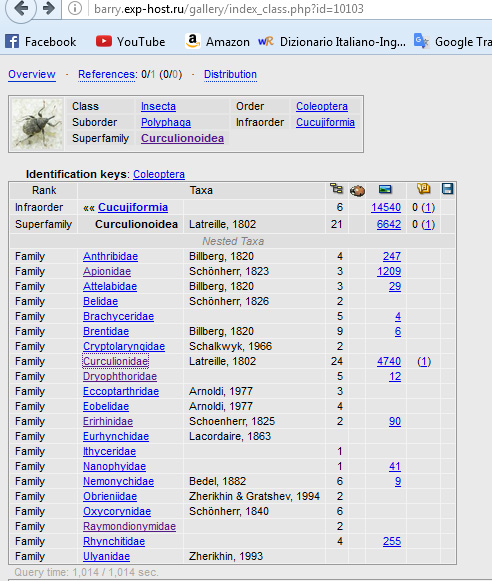Click the beetle specimen column header icon

coord(357,190)
